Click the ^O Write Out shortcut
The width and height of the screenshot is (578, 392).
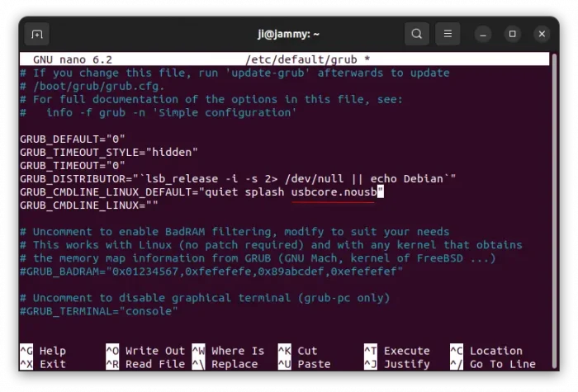tap(145, 351)
